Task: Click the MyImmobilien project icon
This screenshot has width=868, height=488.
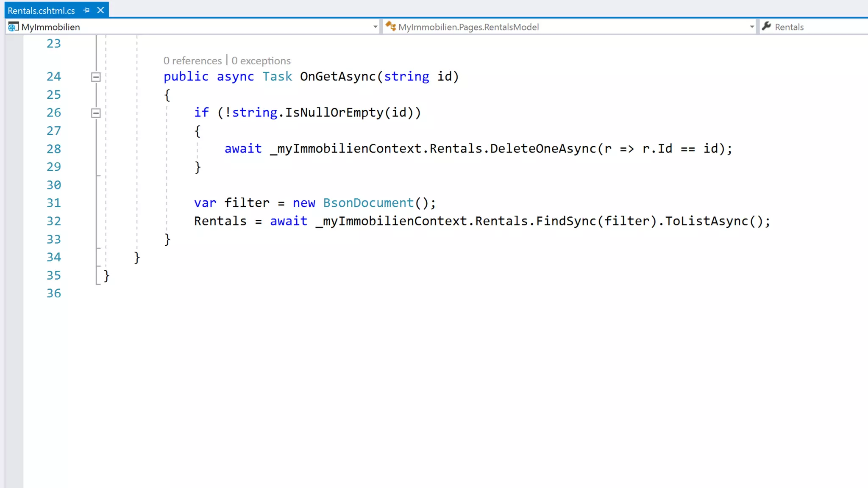Action: click(14, 27)
